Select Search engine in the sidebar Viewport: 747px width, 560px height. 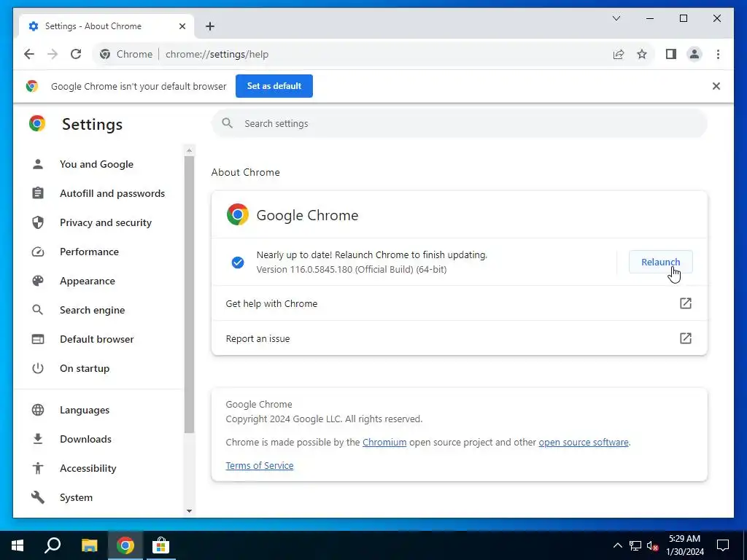(93, 310)
